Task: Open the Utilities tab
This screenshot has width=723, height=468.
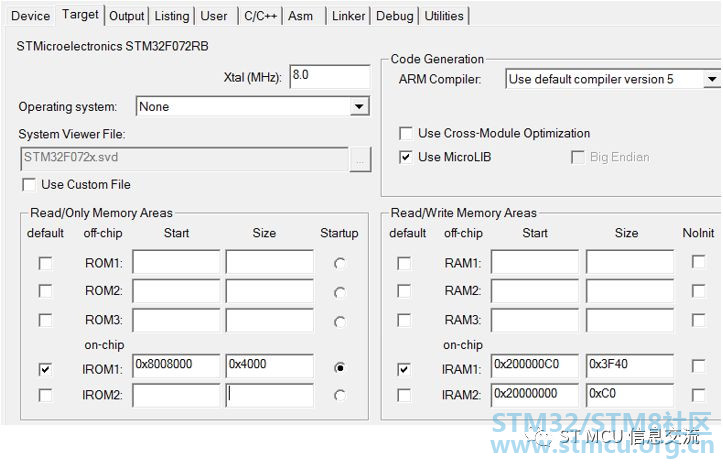Action: pyautogui.click(x=444, y=16)
